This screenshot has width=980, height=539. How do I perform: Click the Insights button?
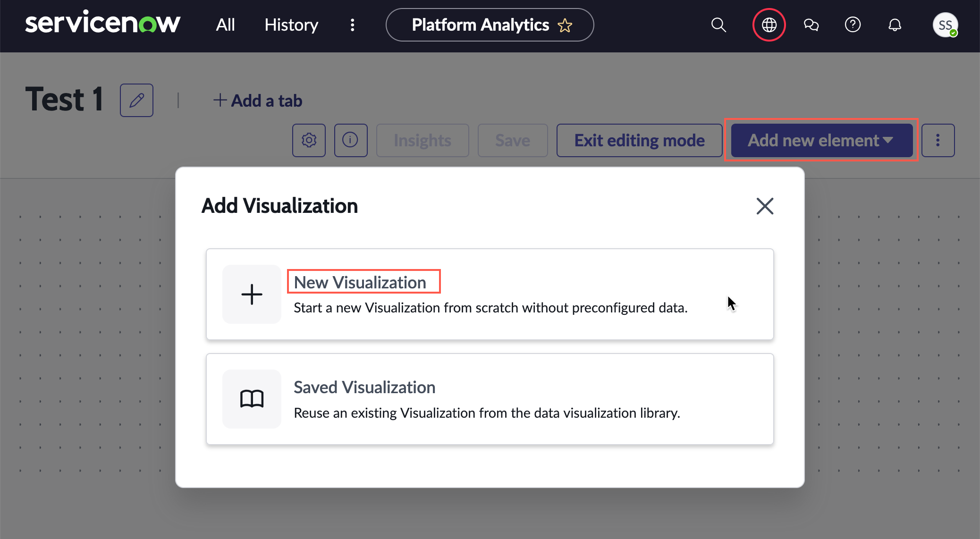pos(422,140)
